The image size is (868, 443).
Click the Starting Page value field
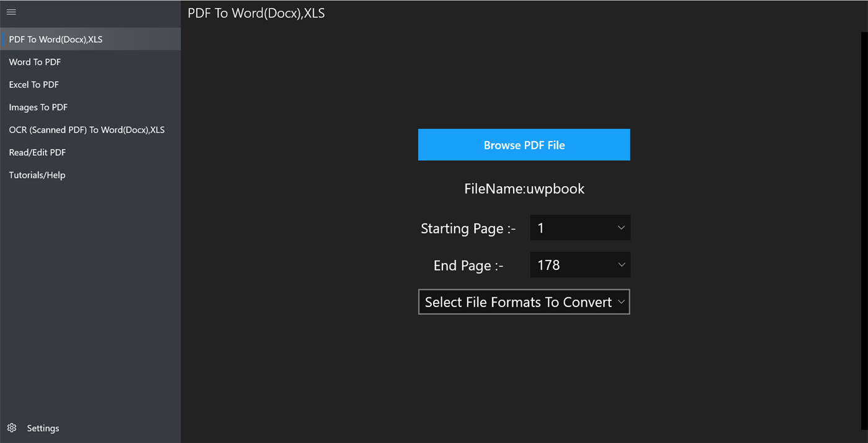(x=571, y=228)
